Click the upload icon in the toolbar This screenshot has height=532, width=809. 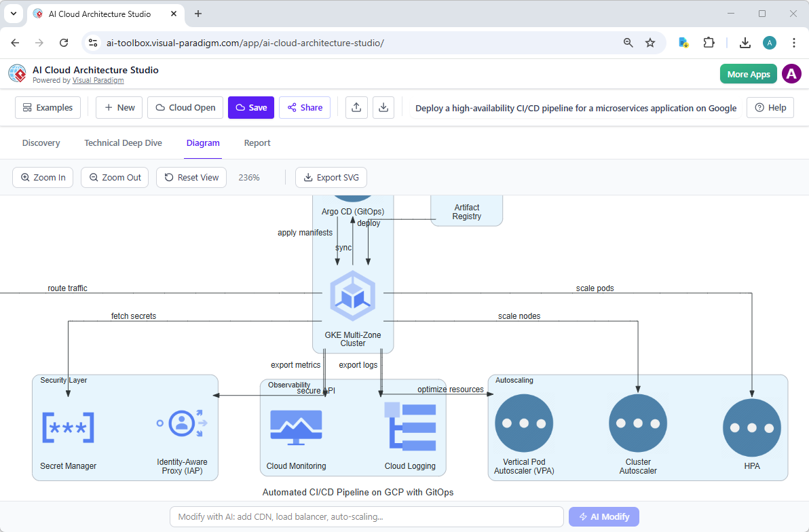[x=356, y=107]
